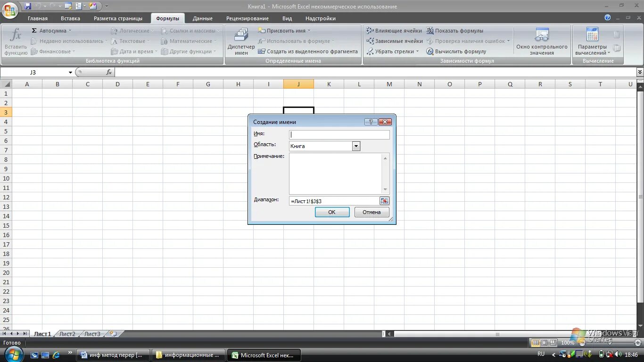Screen dimensions: 644x362
Task: Click Вычислить формулу
Action: pyautogui.click(x=456, y=51)
